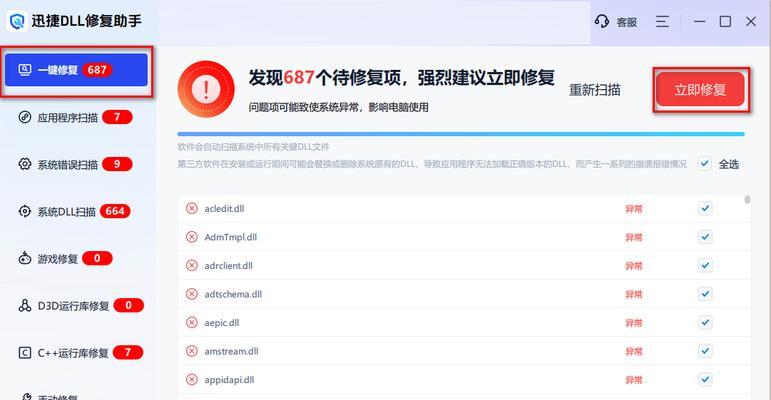Image resolution: width=771 pixels, height=400 pixels.
Task: Click 异常 status in acledit.dll row
Action: coord(634,209)
